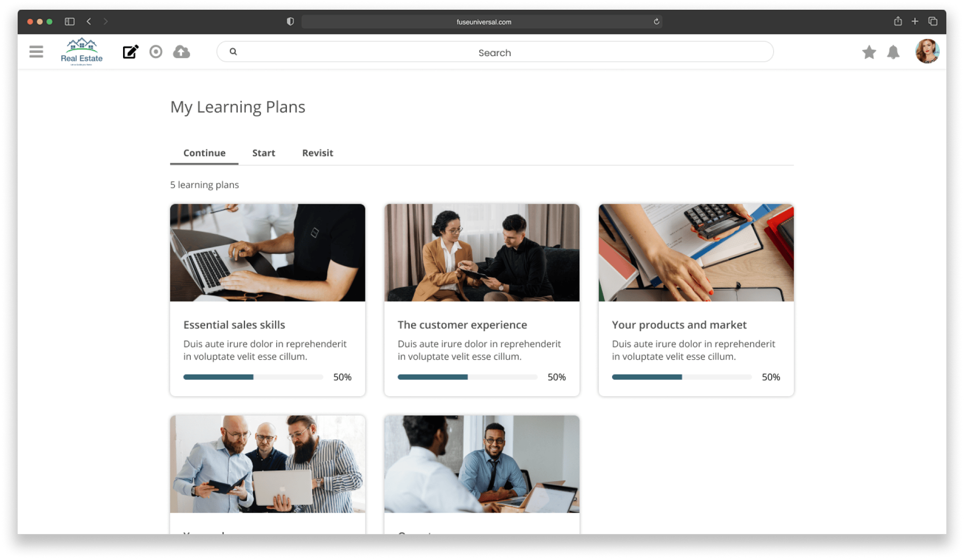Image resolution: width=964 pixels, height=560 pixels.
Task: Click the magnifier icon in search bar
Action: click(x=234, y=51)
